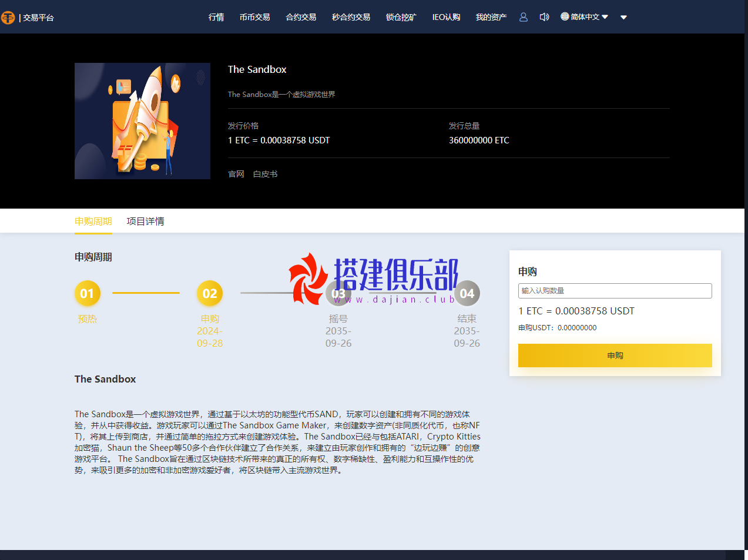Switch to the 项目详情 tab

pos(146,222)
